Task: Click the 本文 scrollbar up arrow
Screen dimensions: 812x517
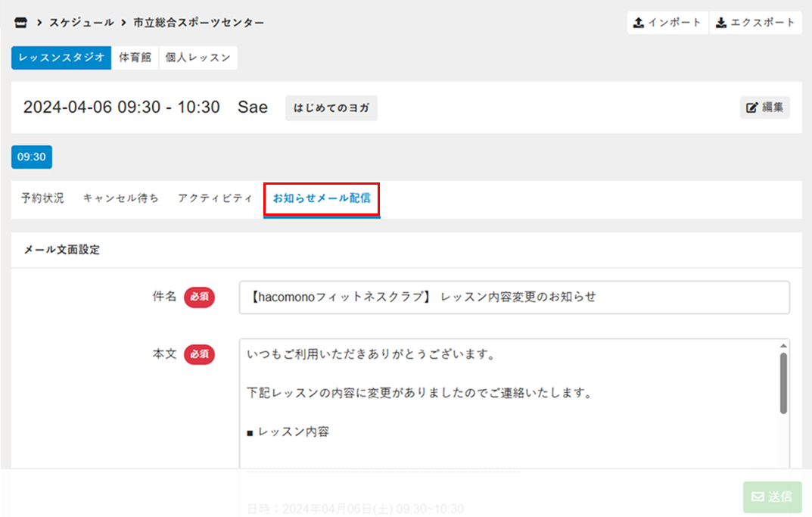Action: [783, 347]
